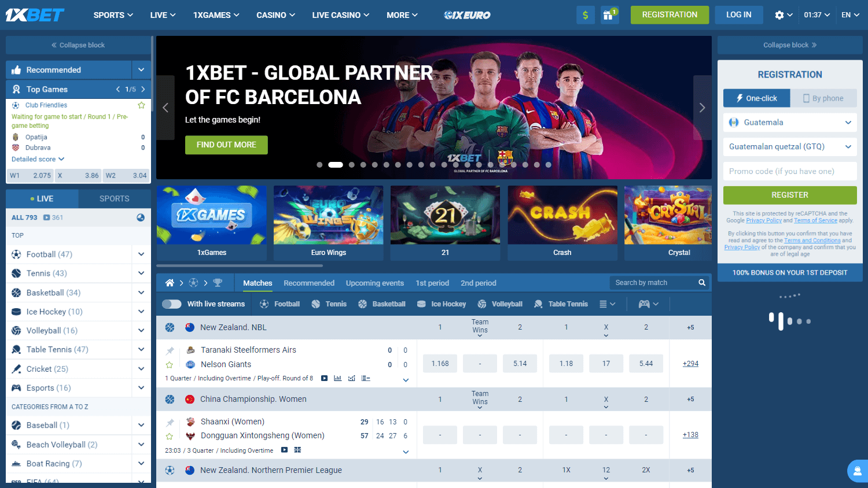Show next banner slide arrow
This screenshot has width=868, height=488.
702,108
